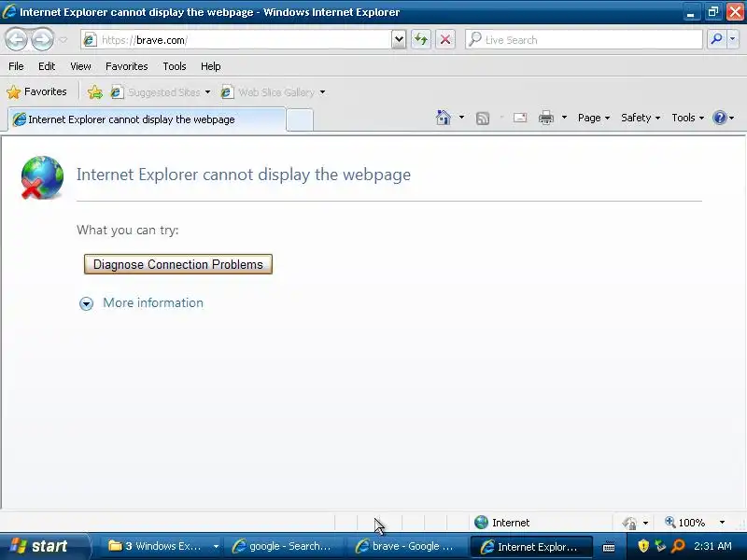Click the Read Mail envelope icon
Viewport: 747px width, 560px height.
(520, 118)
